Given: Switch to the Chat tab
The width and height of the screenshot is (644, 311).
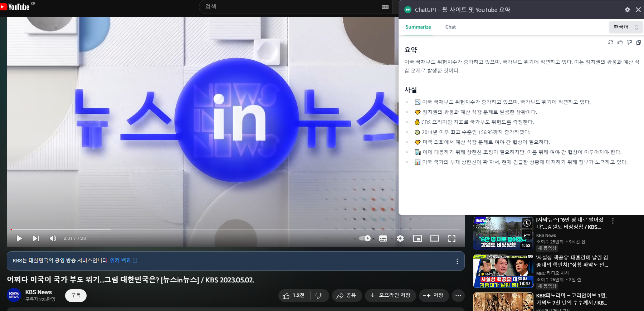Looking at the screenshot, I should [450, 27].
